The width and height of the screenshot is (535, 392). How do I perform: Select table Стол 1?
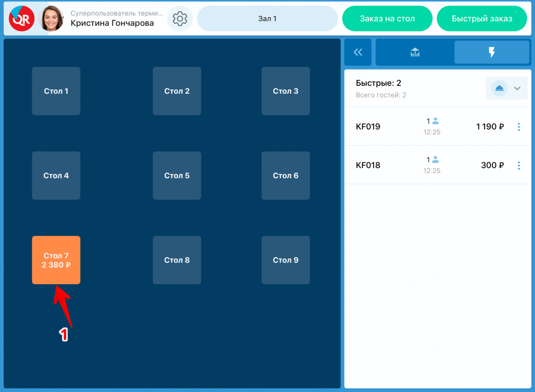tap(56, 91)
